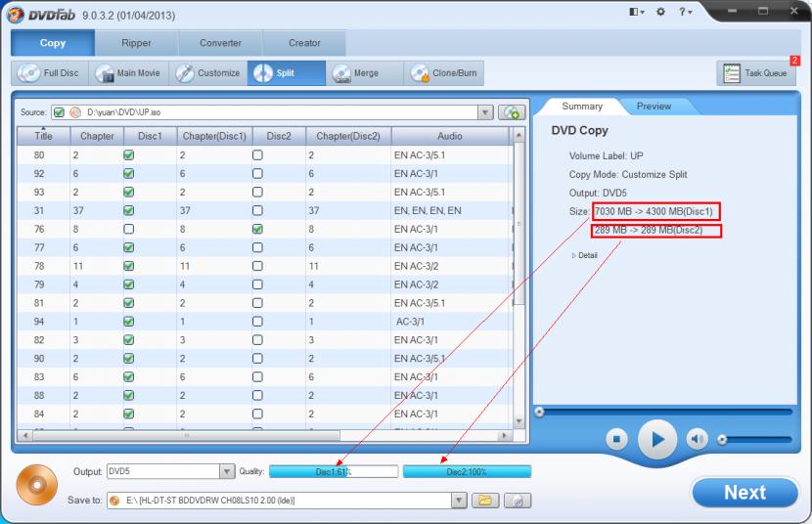The width and height of the screenshot is (812, 524).
Task: Open the skin/layout menu in title bar
Action: point(637,12)
